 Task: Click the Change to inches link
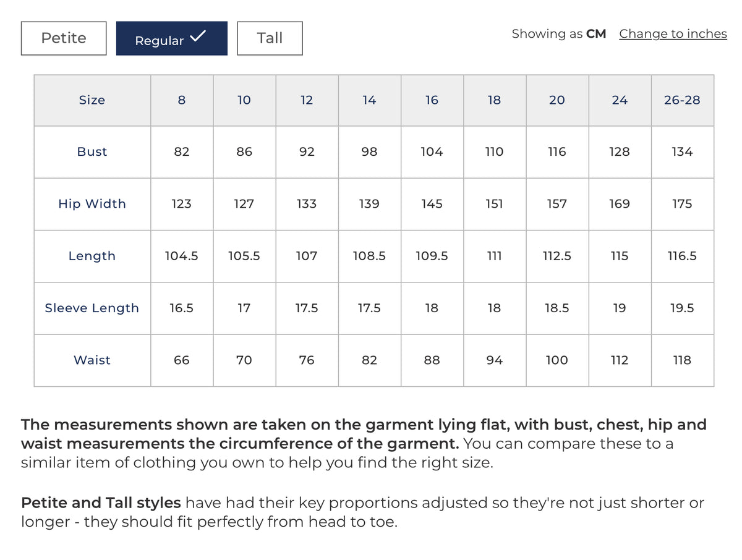click(673, 34)
